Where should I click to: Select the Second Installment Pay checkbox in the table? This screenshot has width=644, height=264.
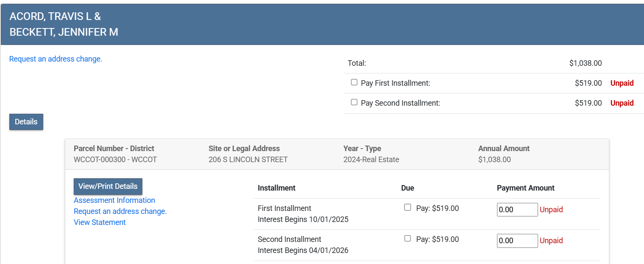point(408,239)
